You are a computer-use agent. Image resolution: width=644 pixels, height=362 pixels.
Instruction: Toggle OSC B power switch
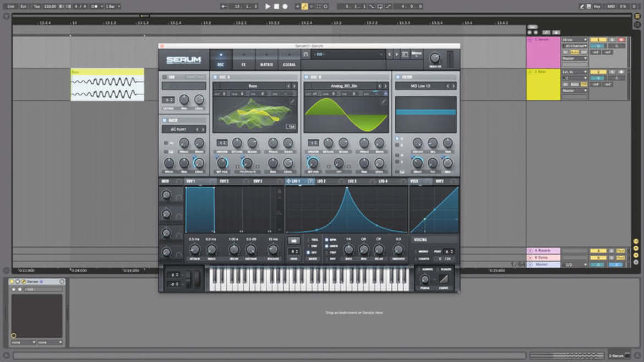(x=307, y=77)
